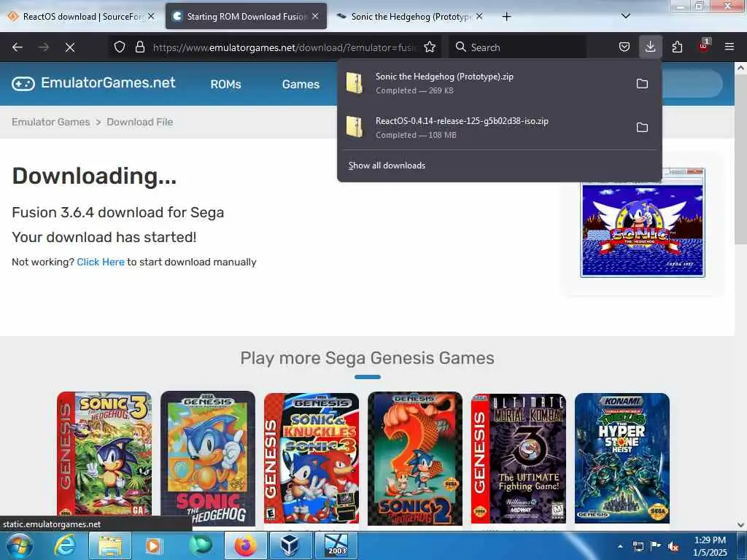The image size is (747, 560).
Task: Go back with the browser back arrow
Action: (x=18, y=47)
